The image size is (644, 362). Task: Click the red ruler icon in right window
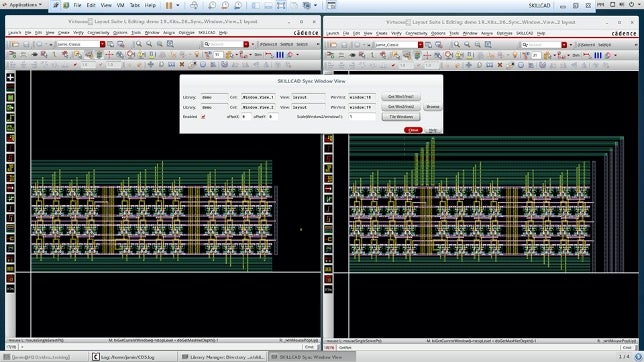[586, 55]
